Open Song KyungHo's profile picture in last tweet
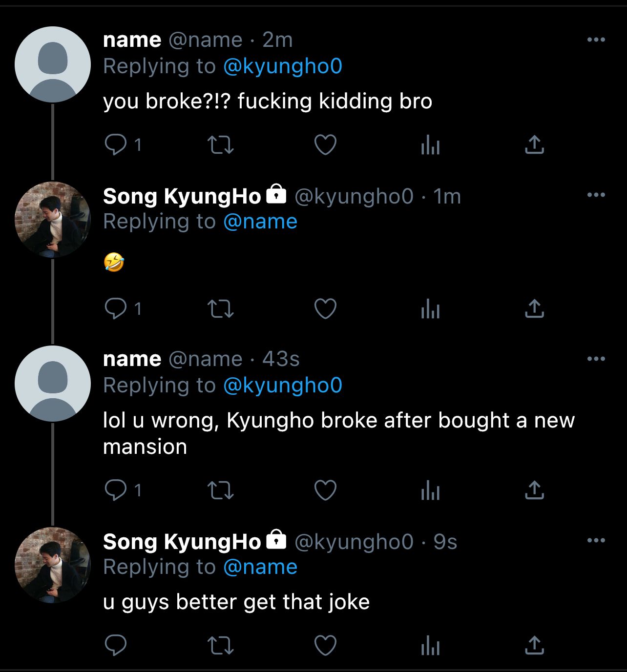The image size is (627, 672). click(x=53, y=565)
